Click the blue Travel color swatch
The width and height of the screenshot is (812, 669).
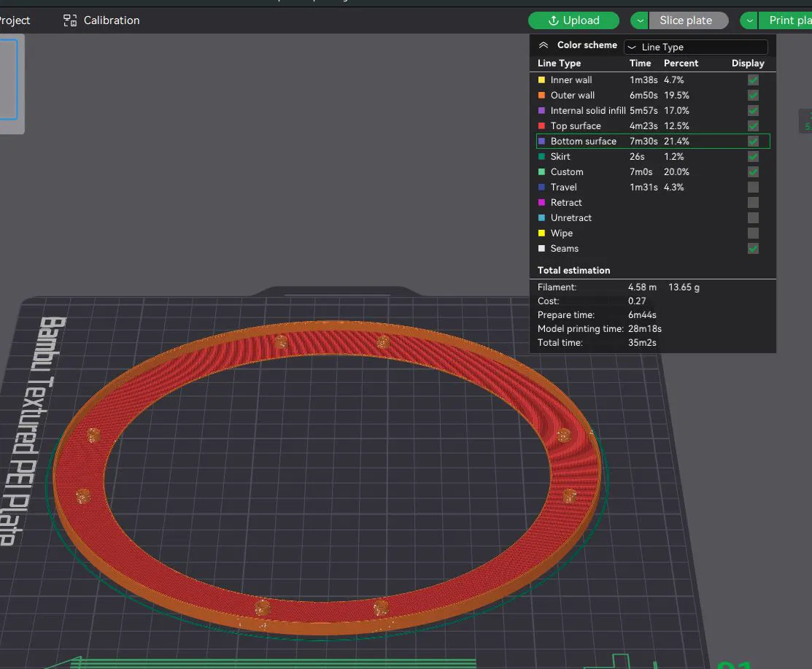point(541,187)
